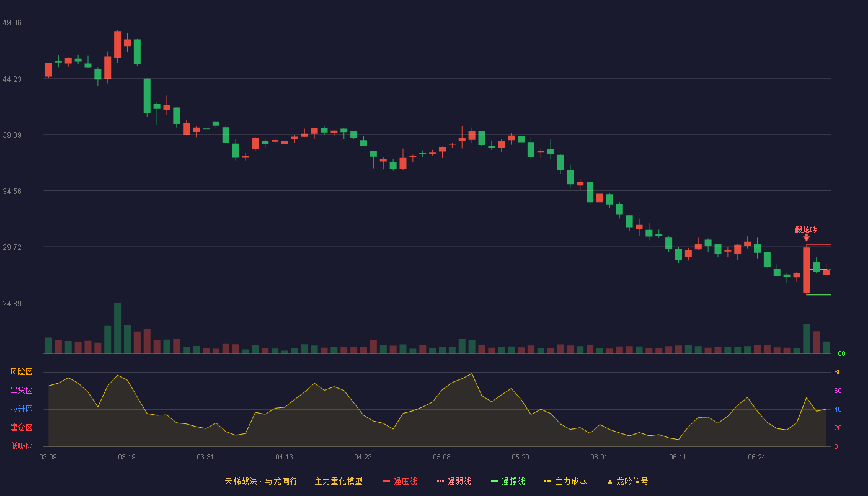Click the 24.89 price axis label
The width and height of the screenshot is (868, 496).
[x=12, y=304]
